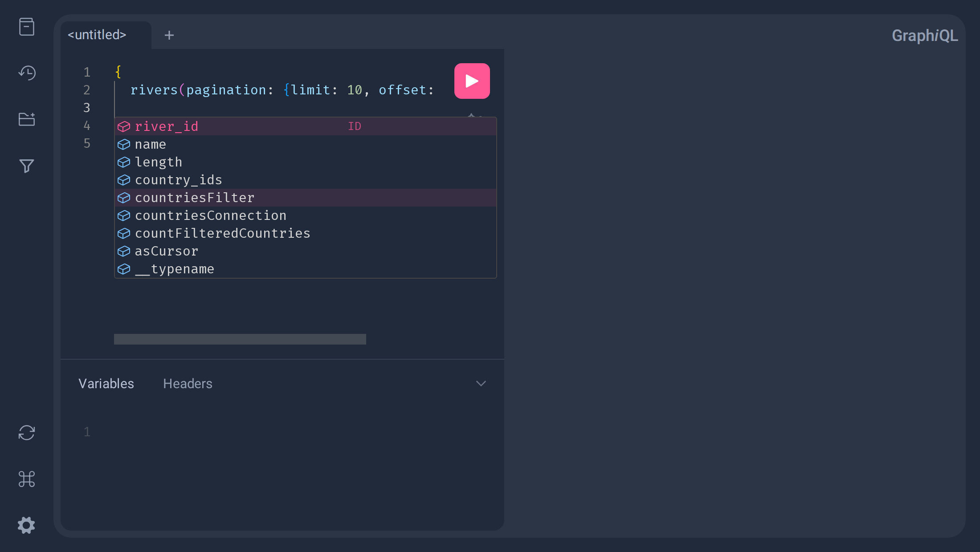Choose countriesConnection autocomplete suggestion

pos(306,215)
